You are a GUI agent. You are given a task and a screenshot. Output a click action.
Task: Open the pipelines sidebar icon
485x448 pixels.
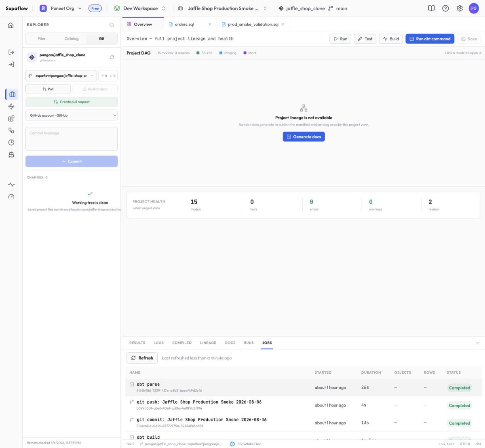pyautogui.click(x=11, y=107)
